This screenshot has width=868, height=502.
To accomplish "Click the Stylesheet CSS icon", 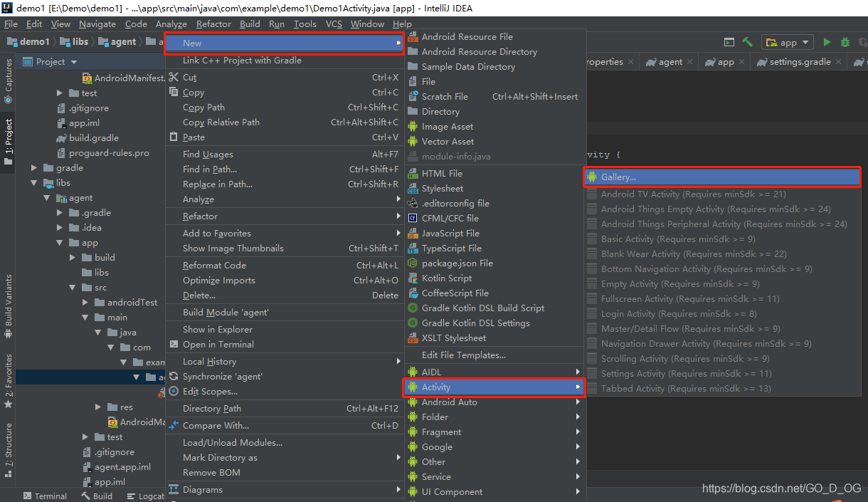I will pyautogui.click(x=413, y=188).
